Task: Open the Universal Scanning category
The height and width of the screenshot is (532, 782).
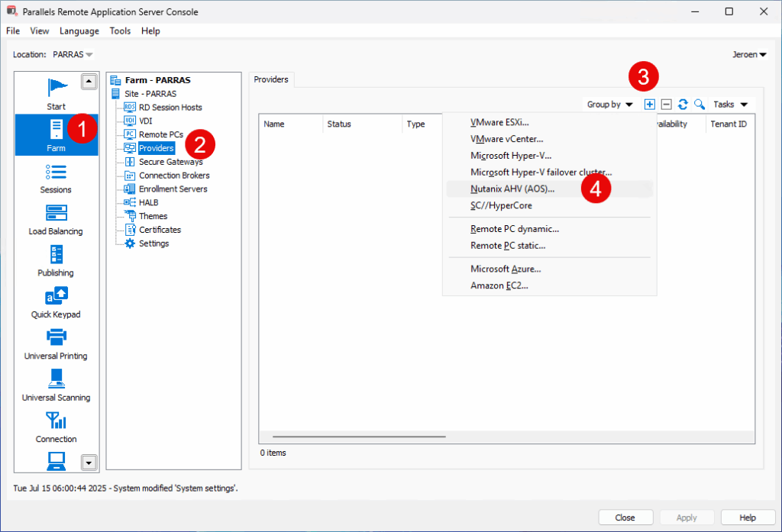Action: tap(56, 385)
